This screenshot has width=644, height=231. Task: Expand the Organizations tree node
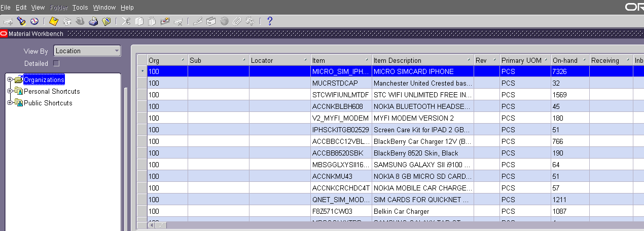[x=10, y=80]
